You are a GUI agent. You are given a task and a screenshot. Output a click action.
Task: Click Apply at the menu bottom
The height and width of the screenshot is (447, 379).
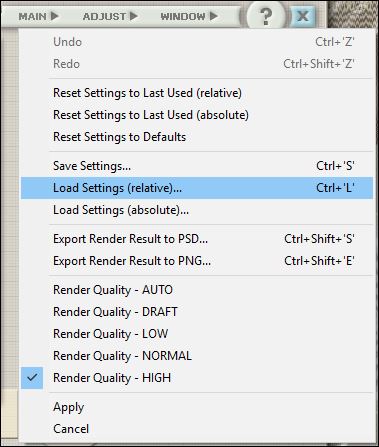[197, 407]
